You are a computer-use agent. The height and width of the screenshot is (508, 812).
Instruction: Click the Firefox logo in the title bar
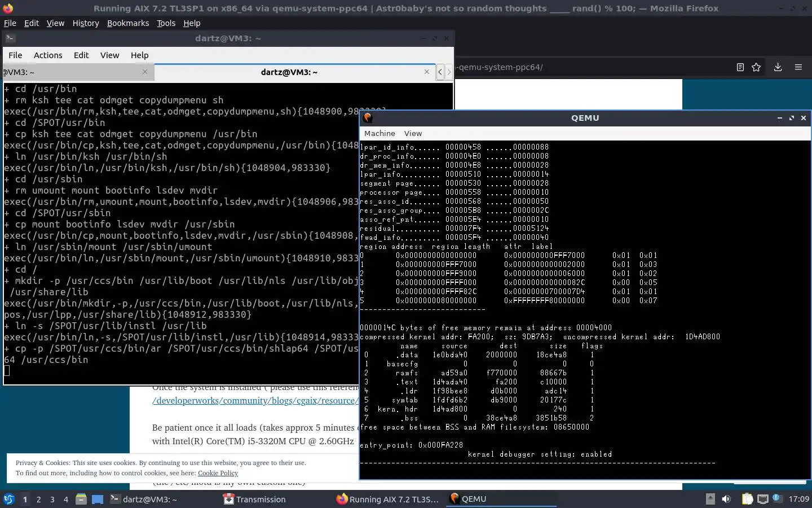(x=8, y=8)
